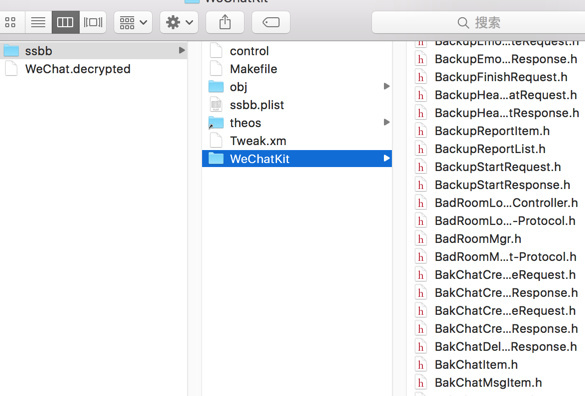Viewport: 585px width, 396px height.
Task: Switch to icon view
Action: pyautogui.click(x=10, y=22)
